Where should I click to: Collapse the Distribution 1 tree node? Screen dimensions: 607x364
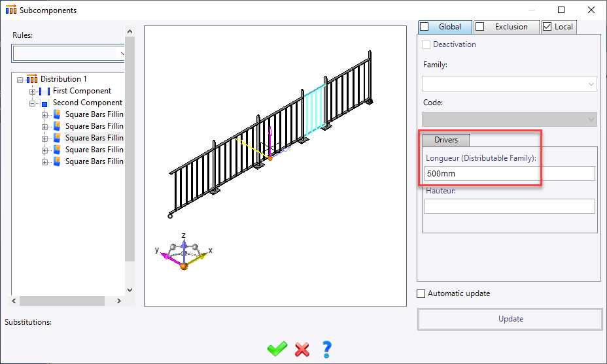click(x=20, y=79)
